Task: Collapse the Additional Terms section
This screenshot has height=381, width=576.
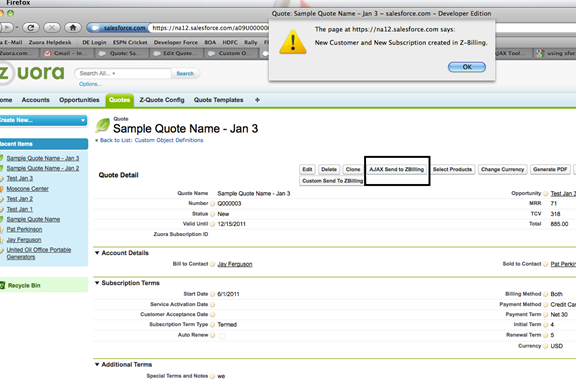Action: 97,364
